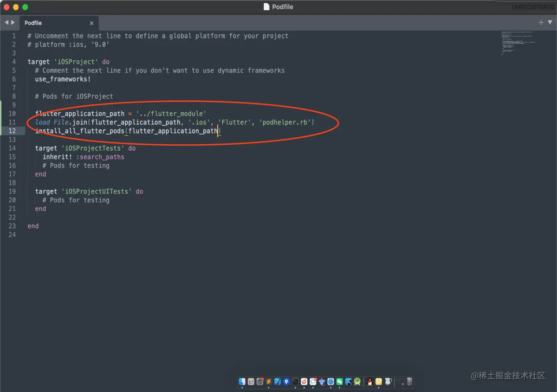The image size is (557, 392).
Task: Open Trash in the dock
Action: click(409, 382)
